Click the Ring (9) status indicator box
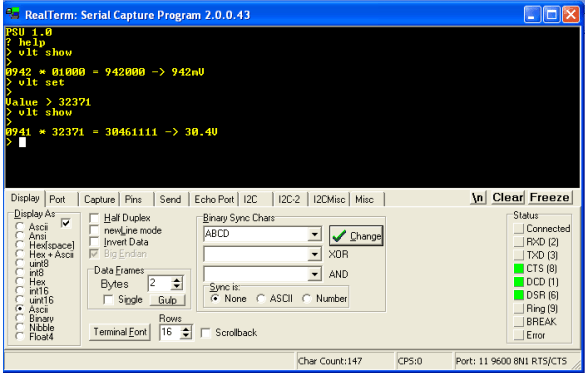Screen dimensions: 587x376 click(x=518, y=309)
